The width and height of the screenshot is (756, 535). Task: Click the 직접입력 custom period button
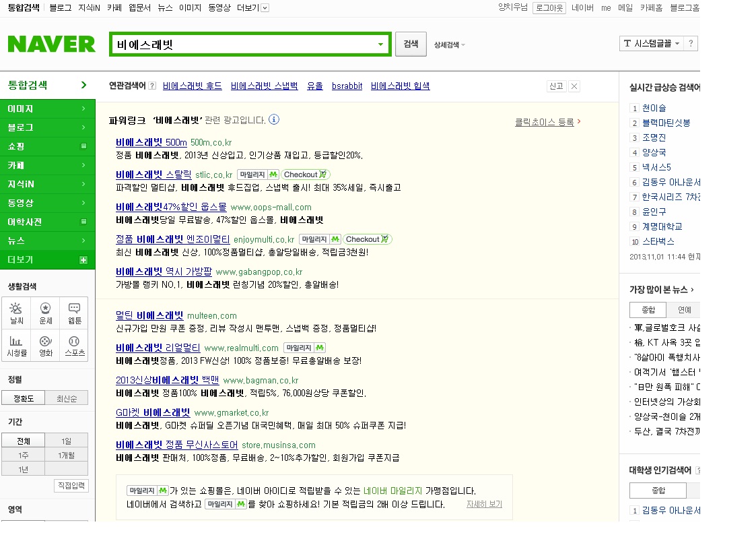pos(71,486)
